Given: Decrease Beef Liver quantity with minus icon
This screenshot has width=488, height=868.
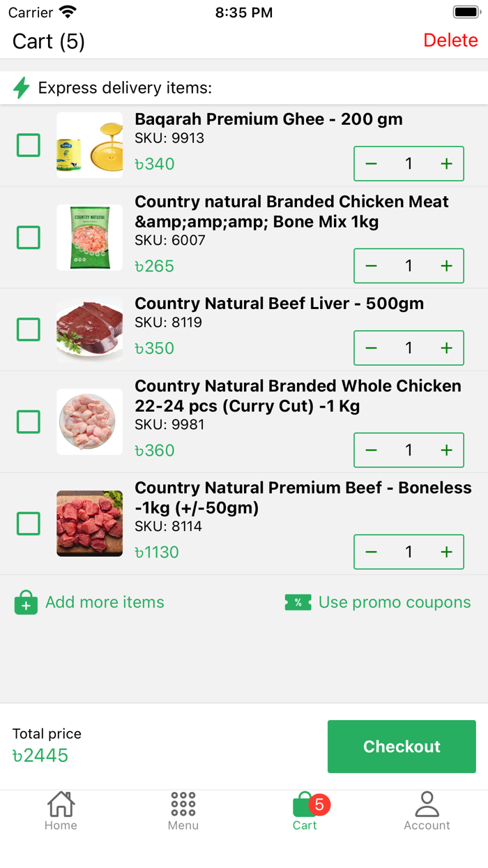Looking at the screenshot, I should (371, 347).
